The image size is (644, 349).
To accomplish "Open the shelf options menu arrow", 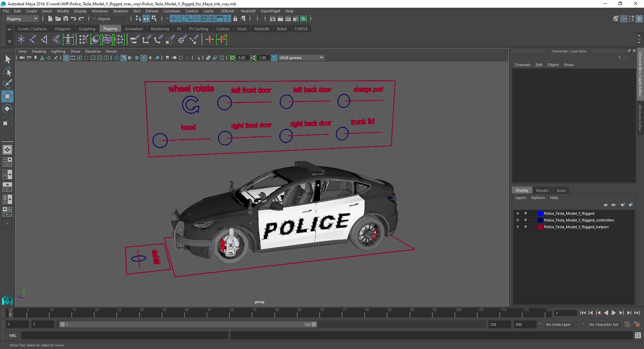I will point(9,41).
